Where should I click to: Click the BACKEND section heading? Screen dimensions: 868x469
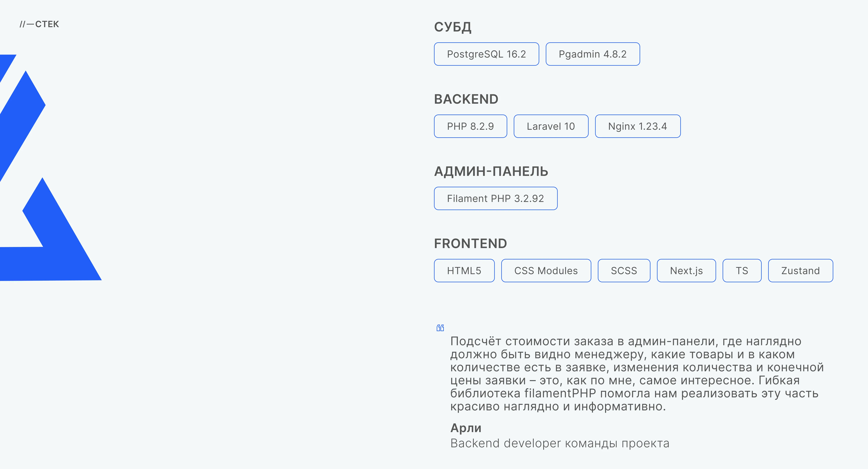pyautogui.click(x=466, y=99)
